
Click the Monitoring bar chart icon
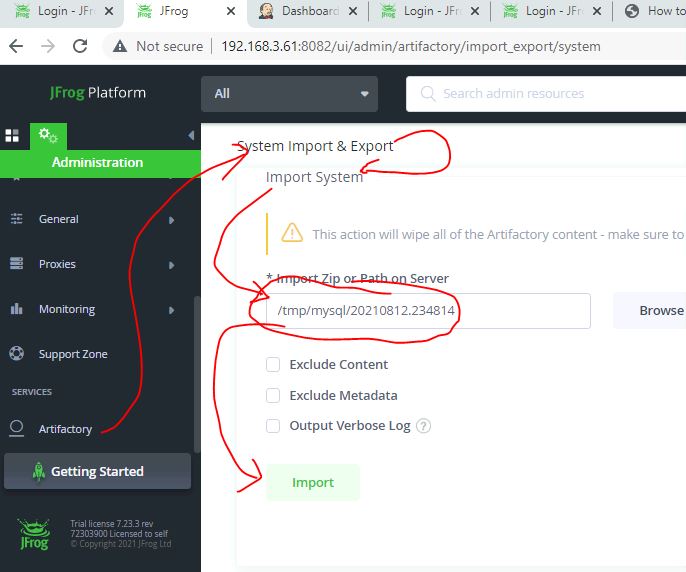click(x=17, y=309)
